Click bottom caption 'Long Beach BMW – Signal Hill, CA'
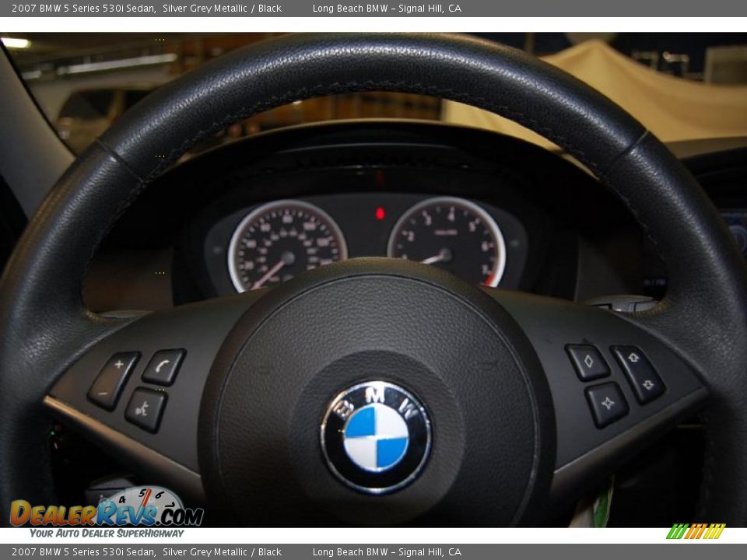Image resolution: width=747 pixels, height=560 pixels. [x=387, y=552]
